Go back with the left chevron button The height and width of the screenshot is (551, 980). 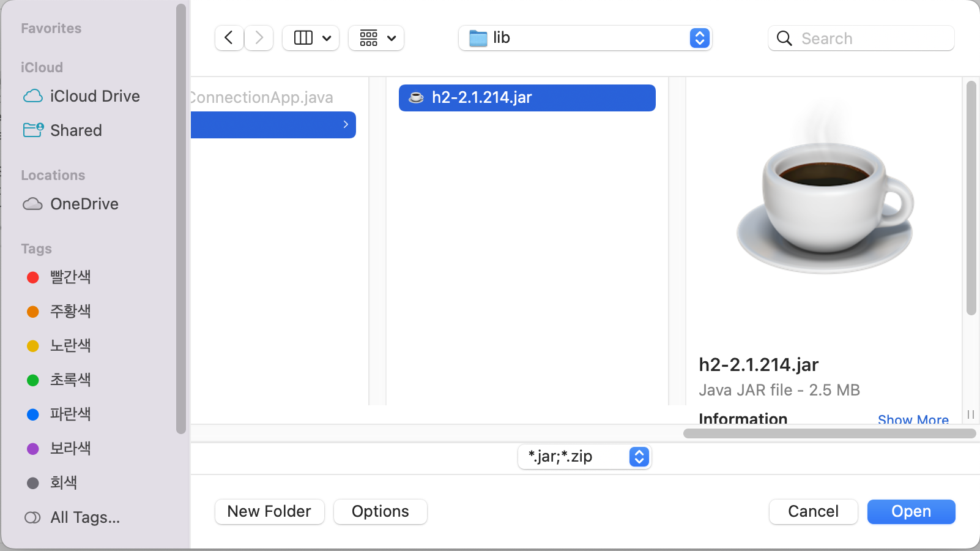click(x=229, y=38)
